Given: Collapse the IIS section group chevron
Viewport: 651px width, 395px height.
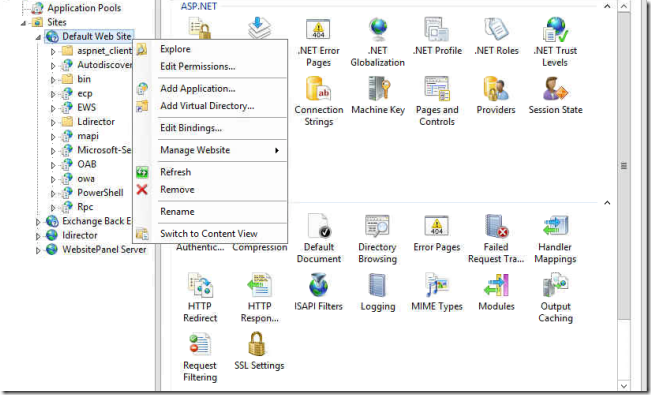Looking at the screenshot, I should pos(607,203).
